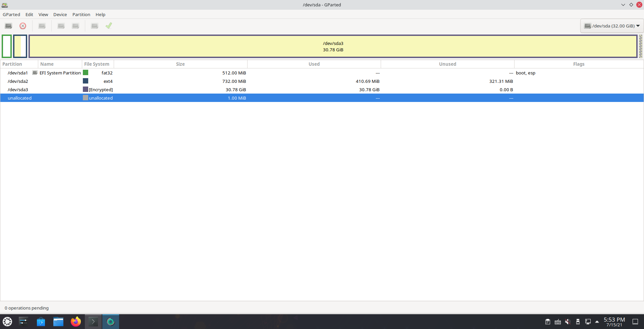Click the muted volume tray icon
The height and width of the screenshot is (329, 644).
click(x=568, y=322)
